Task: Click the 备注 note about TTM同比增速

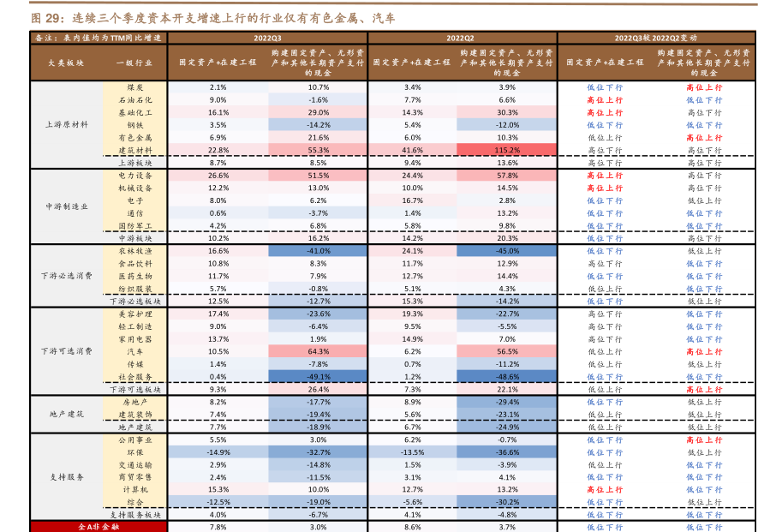Action: tap(96, 38)
